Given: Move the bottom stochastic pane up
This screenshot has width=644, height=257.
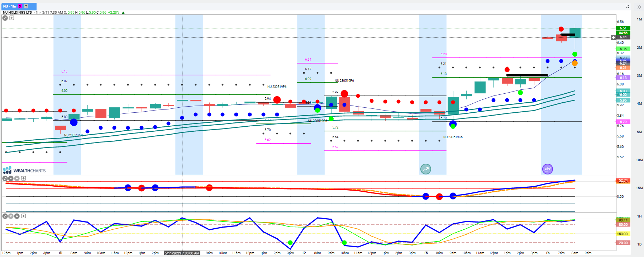Looking at the screenshot, I should pos(16,216).
